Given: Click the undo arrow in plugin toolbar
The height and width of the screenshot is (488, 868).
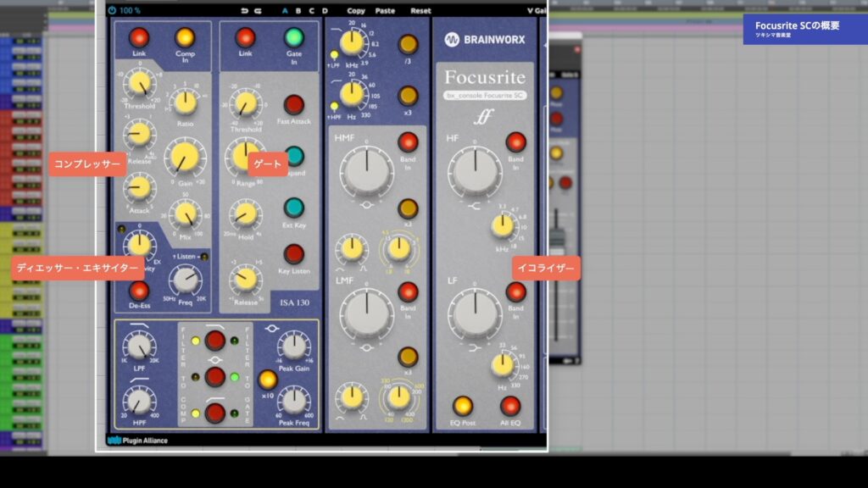Looking at the screenshot, I should click(245, 10).
